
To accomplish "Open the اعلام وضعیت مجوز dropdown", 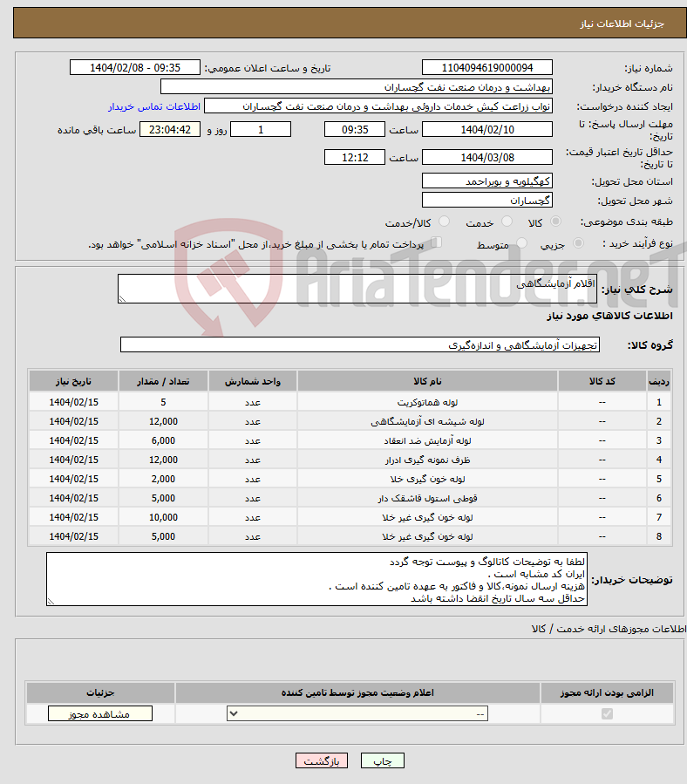I will [x=357, y=713].
